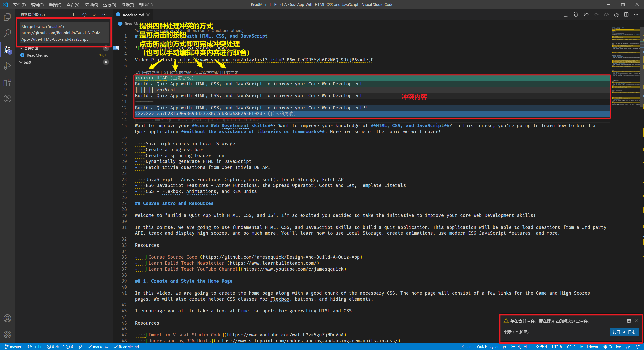Click 采用传入的更改 (Accept Incoming Change)
644x350 pixels.
click(177, 73)
